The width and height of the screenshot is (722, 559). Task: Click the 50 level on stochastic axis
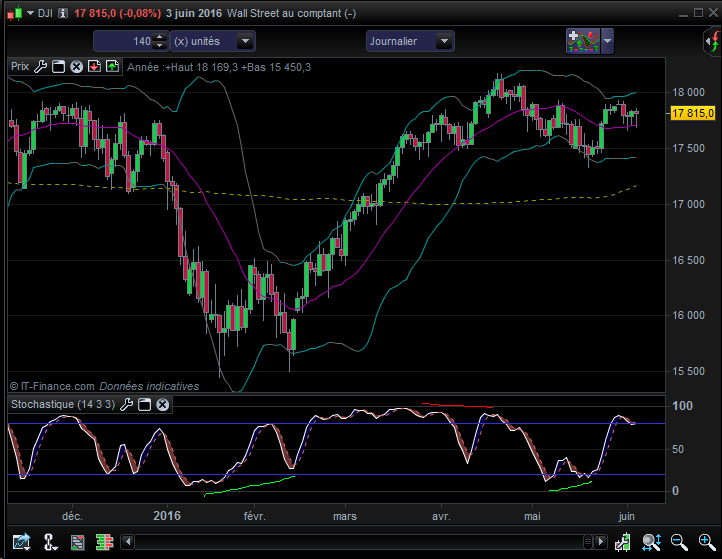pos(678,449)
